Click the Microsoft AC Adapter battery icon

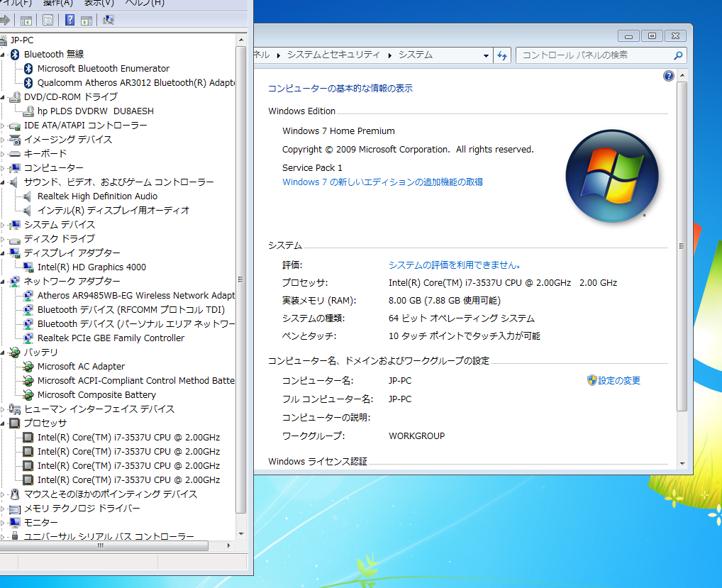point(28,367)
